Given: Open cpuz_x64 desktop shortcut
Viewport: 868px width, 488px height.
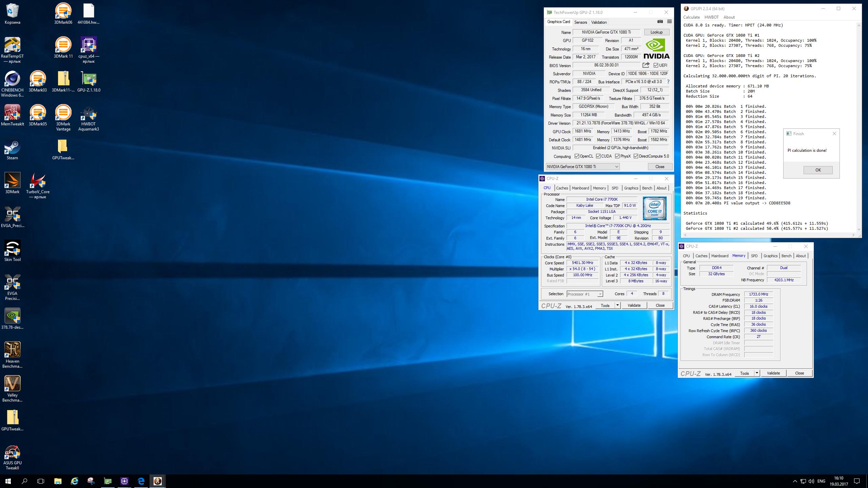Looking at the screenshot, I should (x=88, y=50).
